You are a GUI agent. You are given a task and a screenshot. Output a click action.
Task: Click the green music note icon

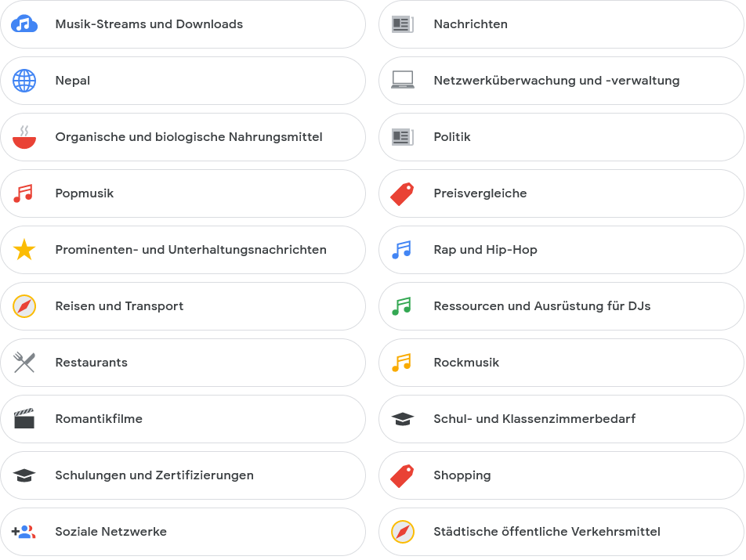402,306
